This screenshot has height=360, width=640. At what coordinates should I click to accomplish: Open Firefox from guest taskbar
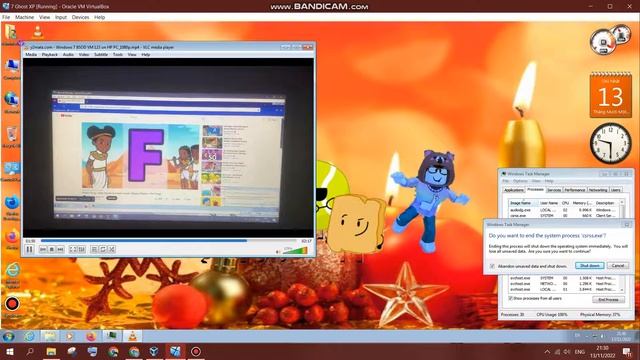91,336
